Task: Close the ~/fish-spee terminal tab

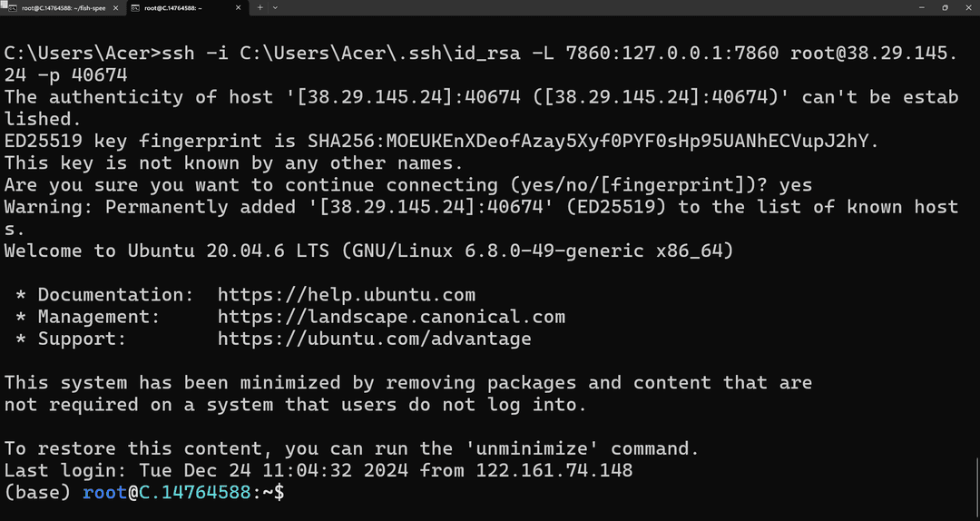Action: click(x=115, y=7)
